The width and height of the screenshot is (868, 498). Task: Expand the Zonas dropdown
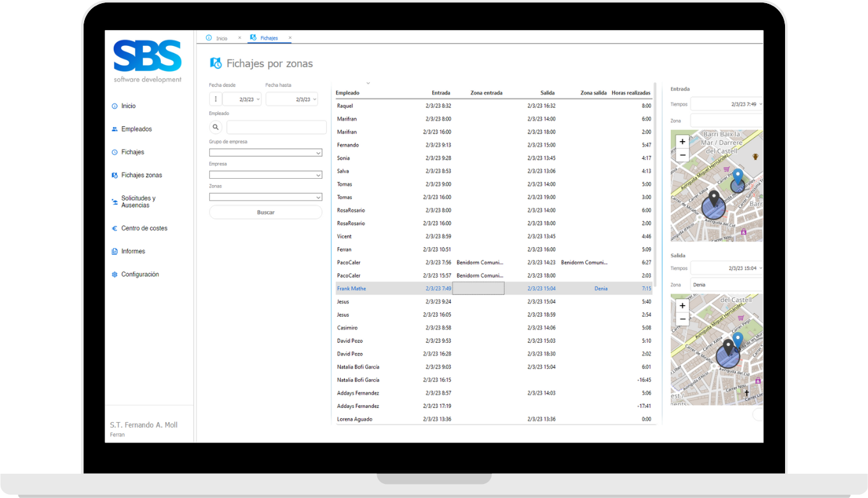point(318,197)
